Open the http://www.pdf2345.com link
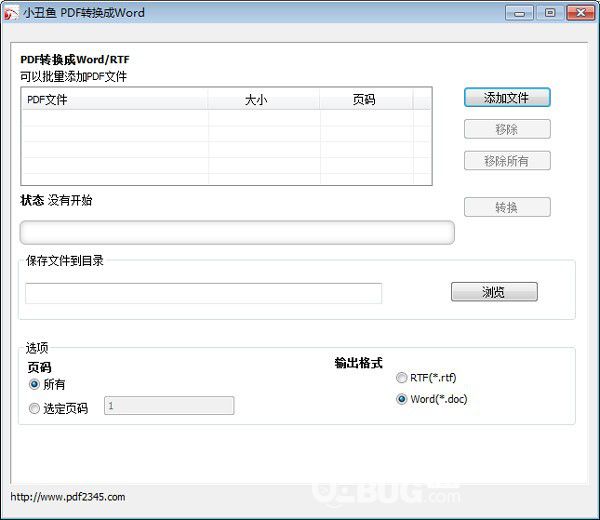 point(68,497)
